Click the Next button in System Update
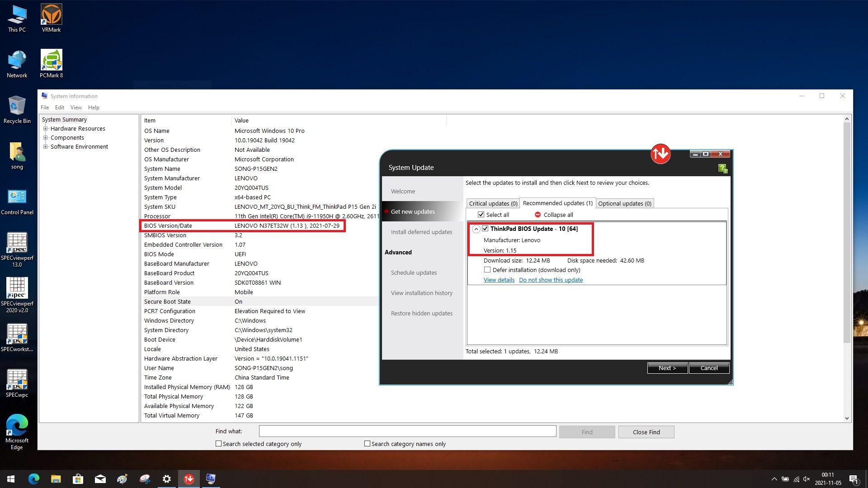Image resolution: width=868 pixels, height=488 pixels. pyautogui.click(x=667, y=368)
